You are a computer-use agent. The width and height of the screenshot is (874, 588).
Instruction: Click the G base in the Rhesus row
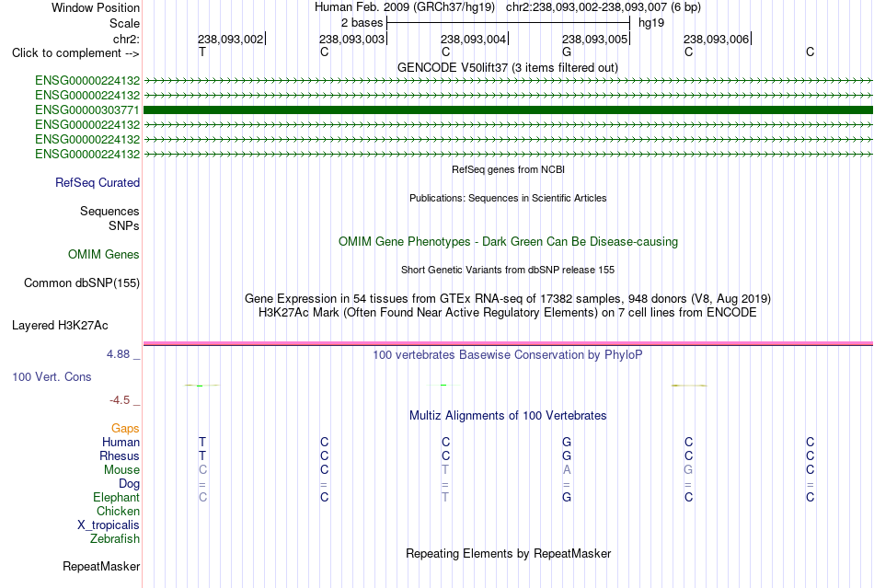[567, 455]
